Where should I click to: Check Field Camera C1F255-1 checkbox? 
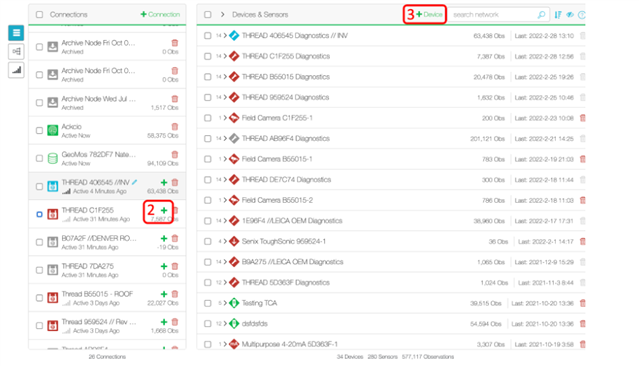click(x=208, y=118)
